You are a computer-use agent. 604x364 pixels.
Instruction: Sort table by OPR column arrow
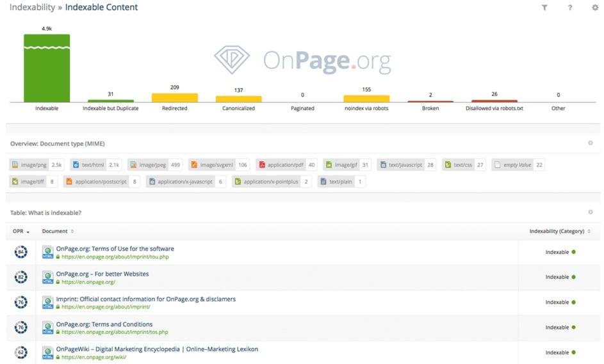click(x=28, y=232)
